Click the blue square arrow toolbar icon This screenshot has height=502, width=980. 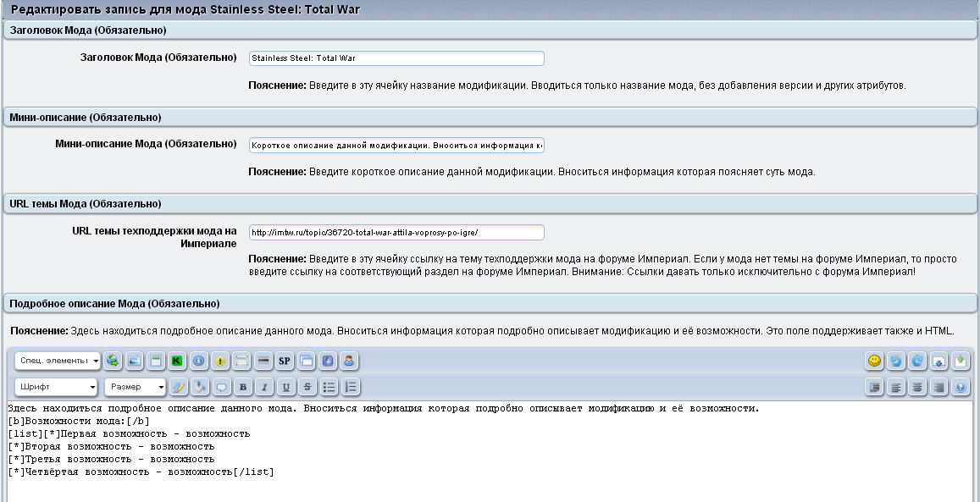[x=328, y=361]
